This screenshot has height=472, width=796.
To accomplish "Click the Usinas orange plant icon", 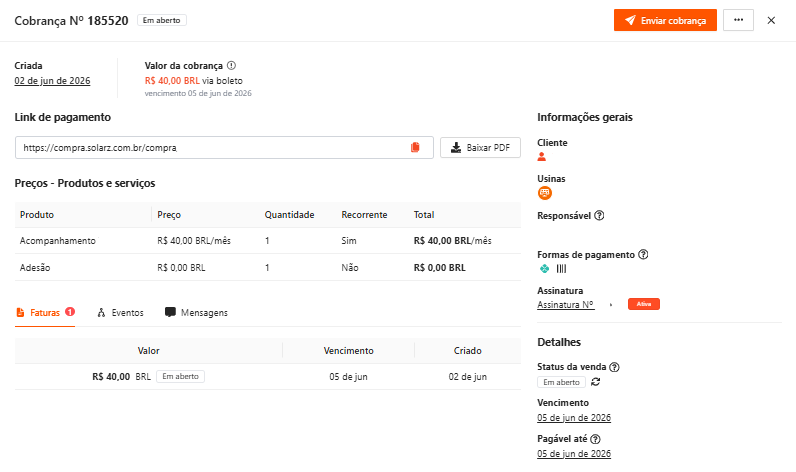I will coord(545,193).
